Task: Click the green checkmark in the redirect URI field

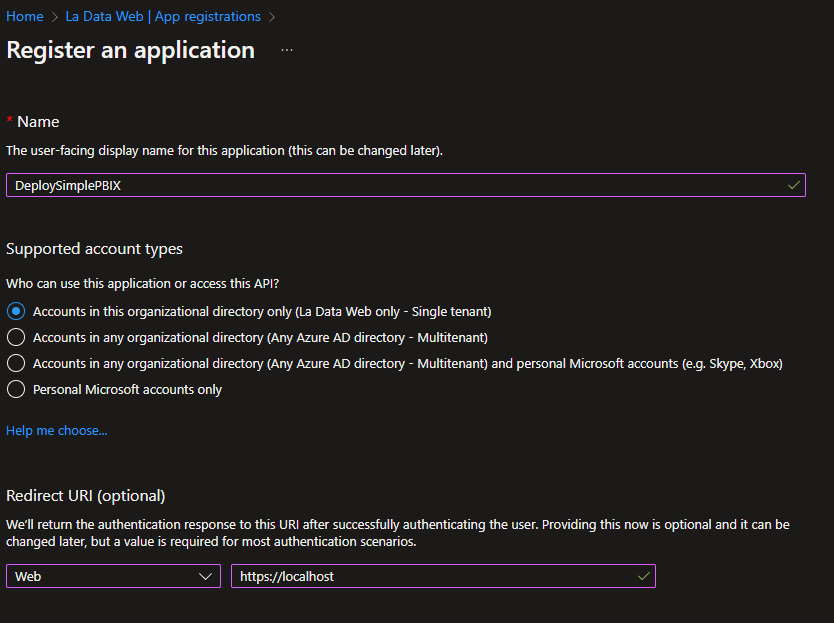Action: tap(643, 576)
